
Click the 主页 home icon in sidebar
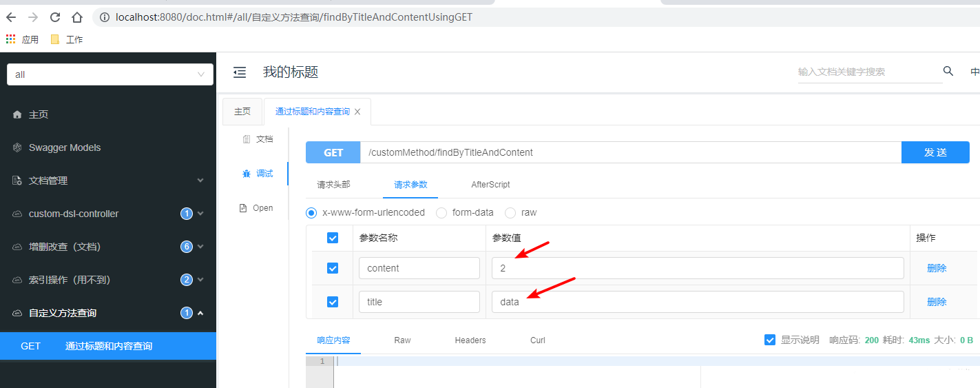point(18,114)
